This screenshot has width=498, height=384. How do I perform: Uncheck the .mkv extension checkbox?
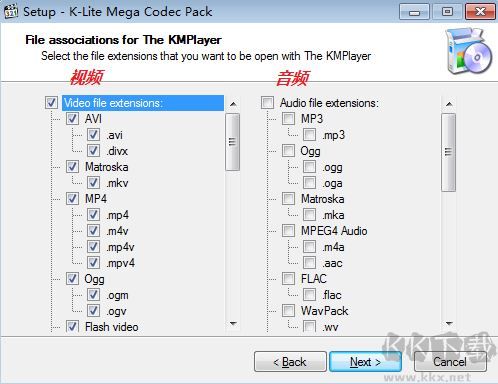coord(94,183)
